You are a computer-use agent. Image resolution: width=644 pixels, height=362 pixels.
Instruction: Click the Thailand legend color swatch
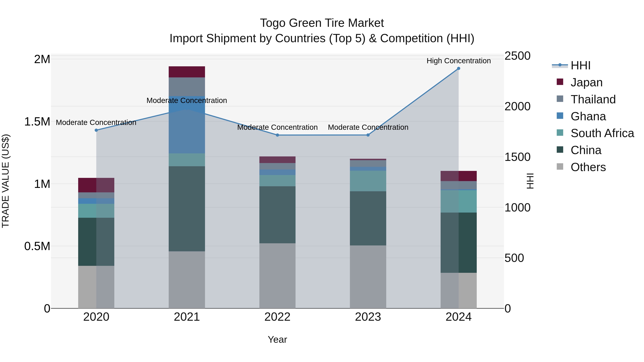[x=560, y=99]
